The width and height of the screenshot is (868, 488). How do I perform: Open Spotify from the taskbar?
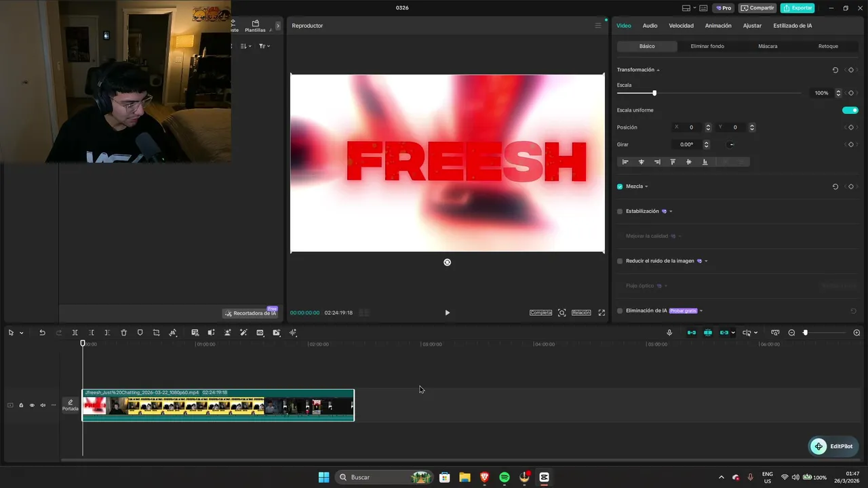coord(505,477)
